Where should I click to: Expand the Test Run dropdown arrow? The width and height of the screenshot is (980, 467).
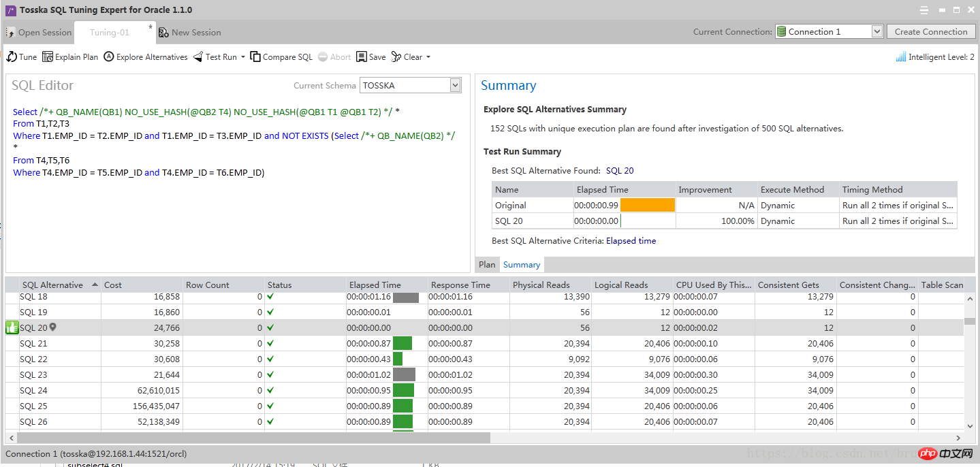coord(243,57)
